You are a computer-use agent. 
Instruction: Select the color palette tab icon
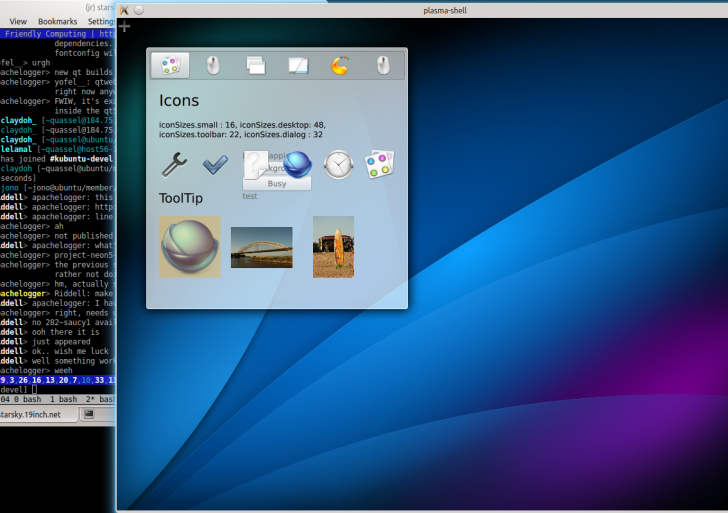click(x=170, y=66)
